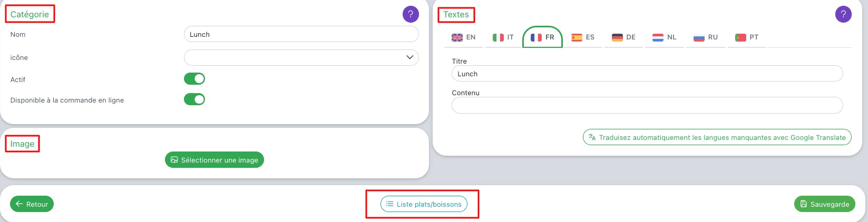868x222 pixels.
Task: Click Google Translate auto-translation button
Action: [717, 137]
